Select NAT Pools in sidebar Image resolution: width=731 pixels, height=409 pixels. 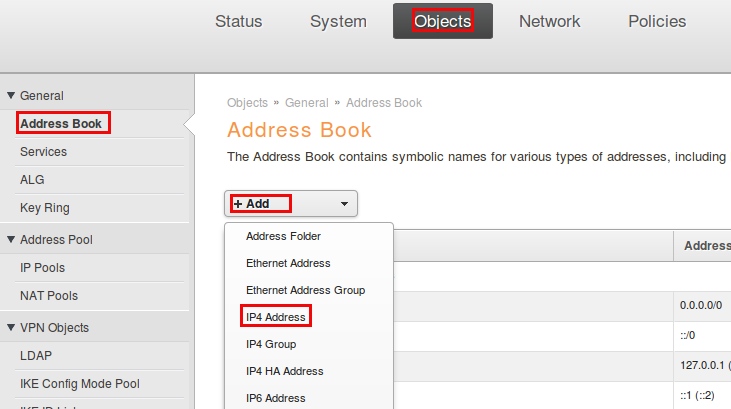[x=48, y=296]
